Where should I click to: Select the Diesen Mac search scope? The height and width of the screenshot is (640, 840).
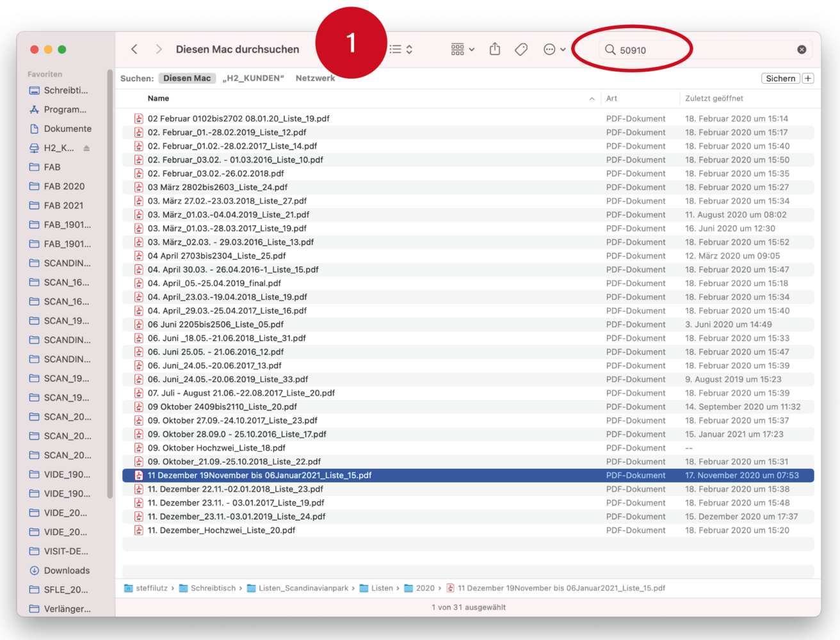[186, 78]
